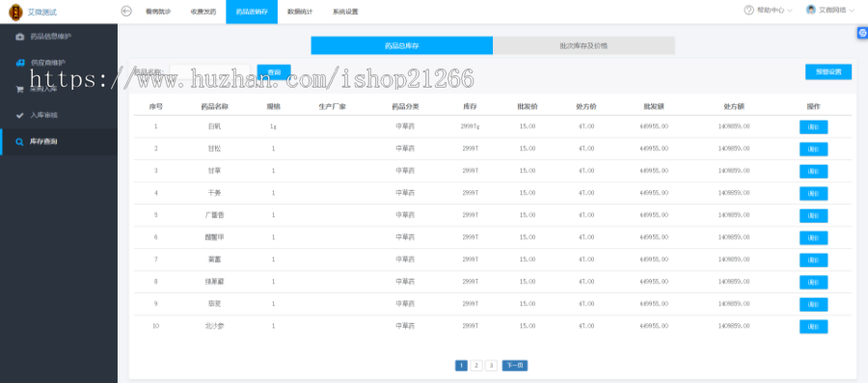Go to pagination page 2
Image resolution: width=868 pixels, height=383 pixels.
point(476,366)
